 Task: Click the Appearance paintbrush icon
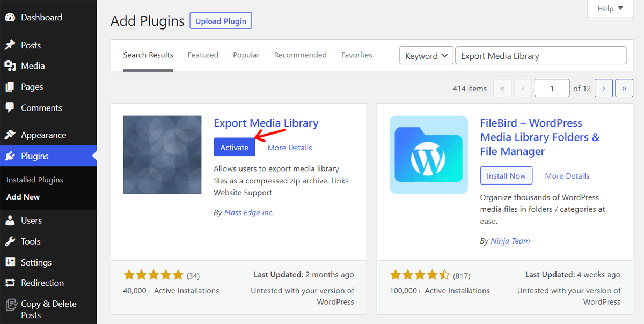10,135
